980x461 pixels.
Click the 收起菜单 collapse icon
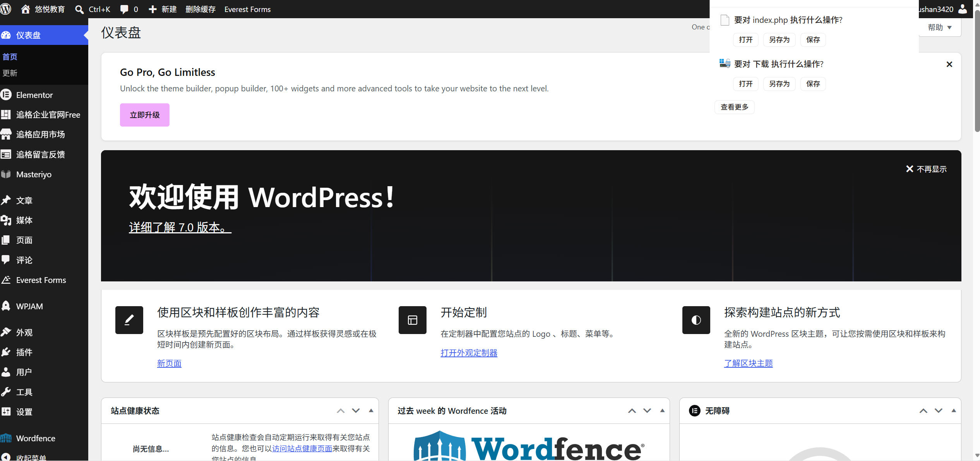pyautogui.click(x=6, y=457)
